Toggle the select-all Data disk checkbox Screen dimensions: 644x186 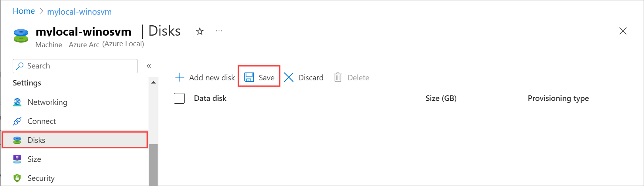click(179, 98)
